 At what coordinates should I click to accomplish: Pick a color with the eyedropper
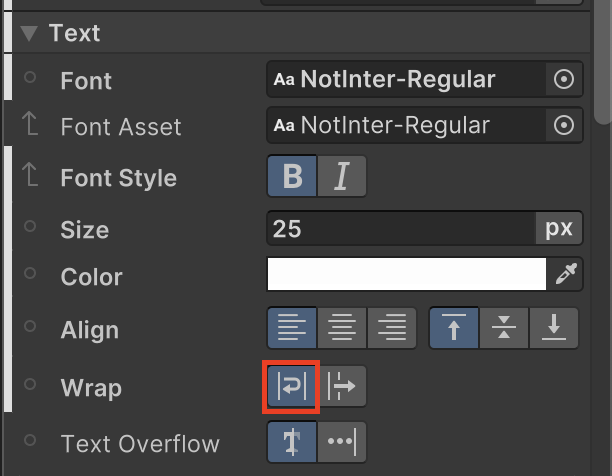(x=566, y=275)
